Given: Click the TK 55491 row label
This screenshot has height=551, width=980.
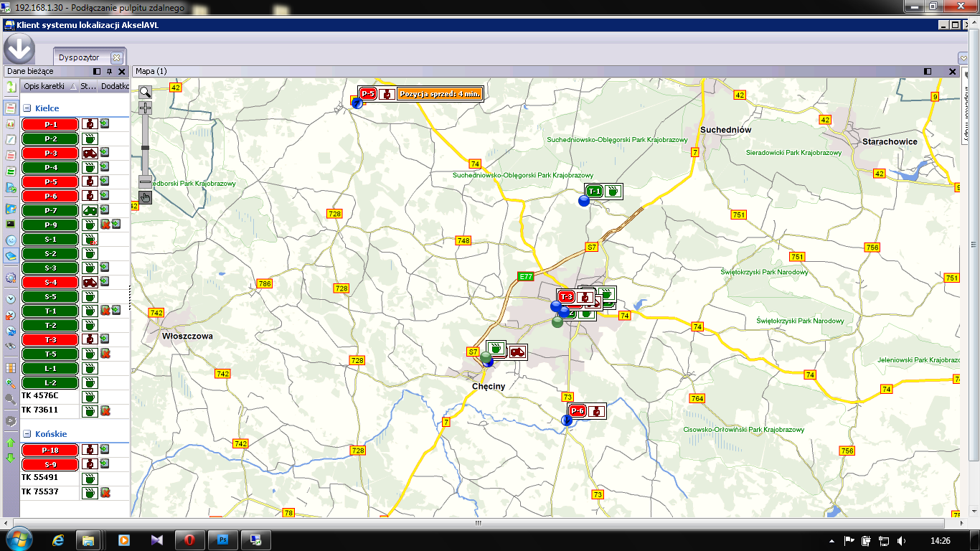Looking at the screenshot, I should 39,477.
